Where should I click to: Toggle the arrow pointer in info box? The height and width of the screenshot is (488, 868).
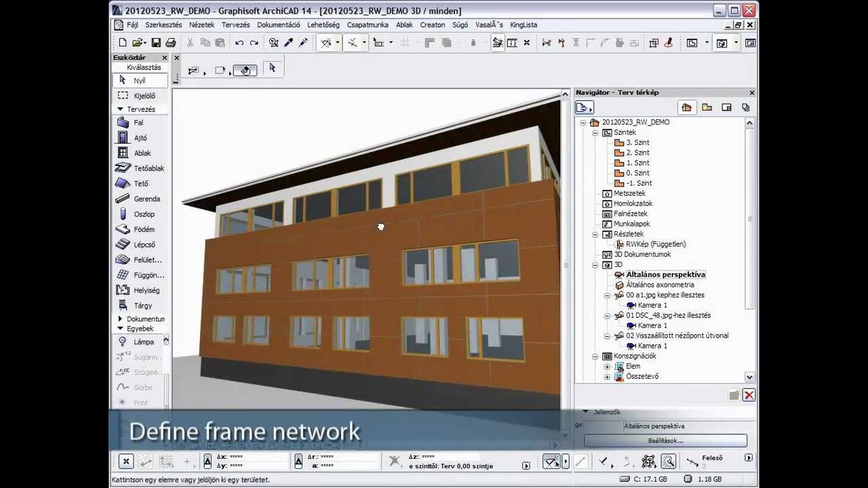[x=273, y=68]
